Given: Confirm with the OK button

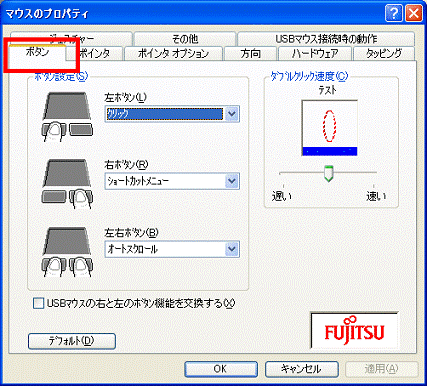Looking at the screenshot, I should pyautogui.click(x=221, y=369).
